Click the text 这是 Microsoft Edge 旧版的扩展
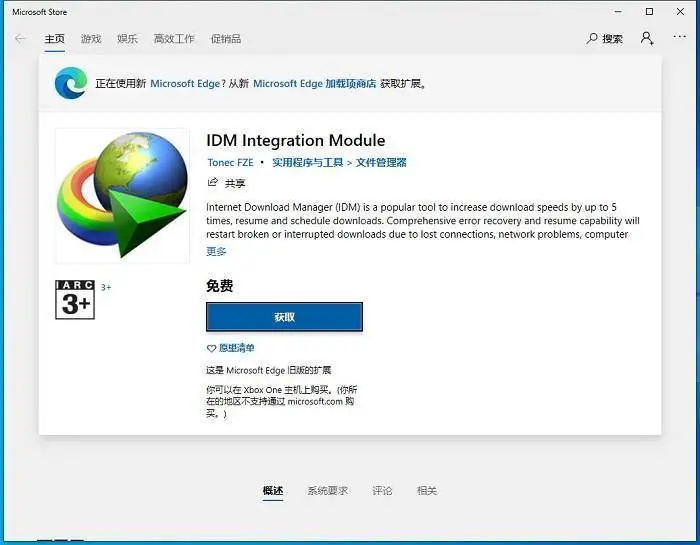 click(x=269, y=370)
